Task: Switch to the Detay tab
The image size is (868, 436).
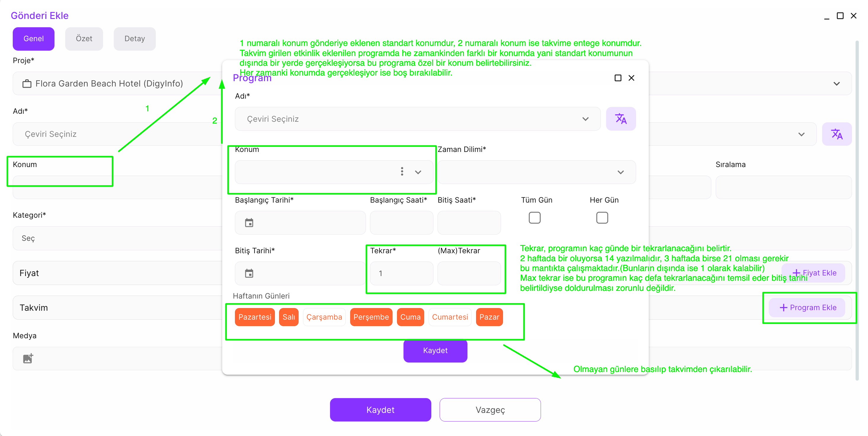Action: click(x=134, y=39)
